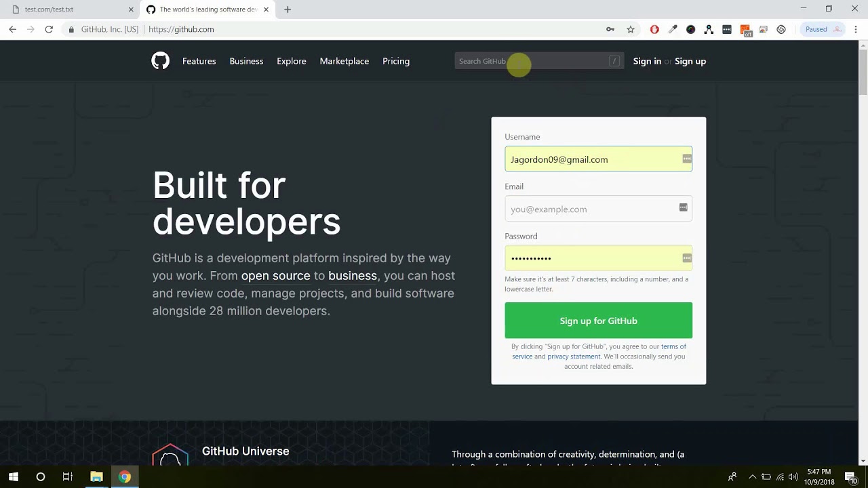The image size is (868, 488).
Task: Click the Chrome taskbar icon
Action: pyautogui.click(x=125, y=477)
